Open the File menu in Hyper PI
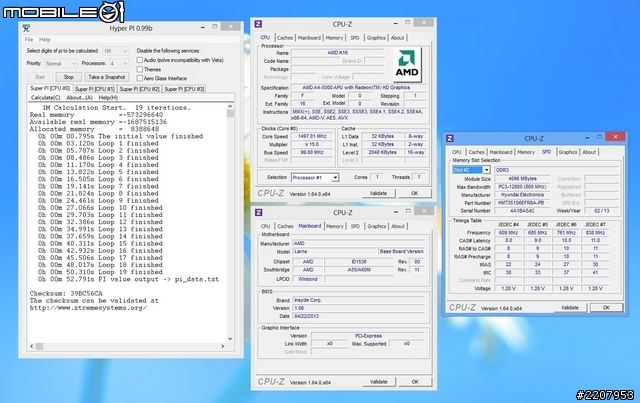Viewport: 640px width, 403px height. point(29,40)
